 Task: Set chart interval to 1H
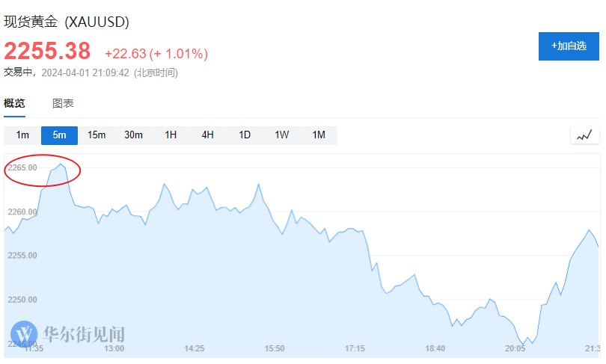pos(171,135)
